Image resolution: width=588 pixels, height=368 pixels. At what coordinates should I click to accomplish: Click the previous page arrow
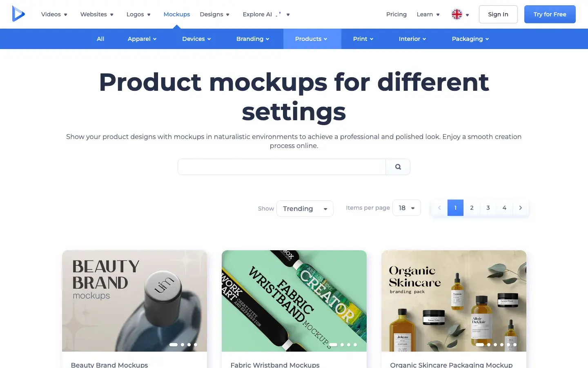point(439,208)
